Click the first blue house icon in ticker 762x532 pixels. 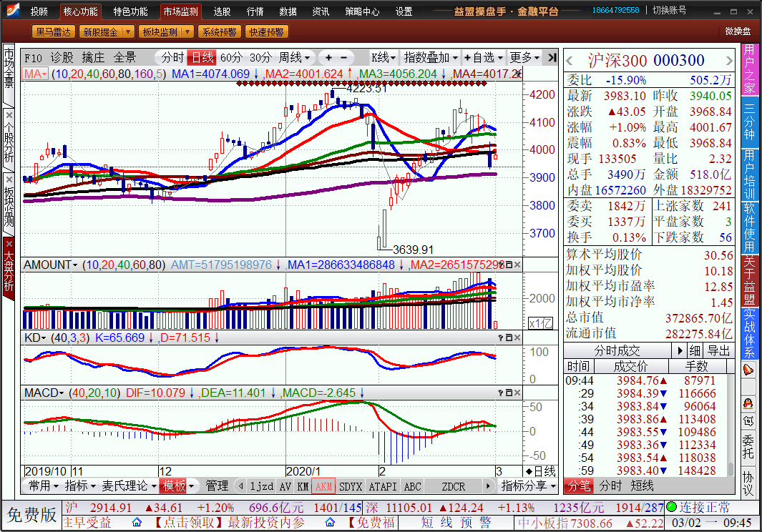137,523
